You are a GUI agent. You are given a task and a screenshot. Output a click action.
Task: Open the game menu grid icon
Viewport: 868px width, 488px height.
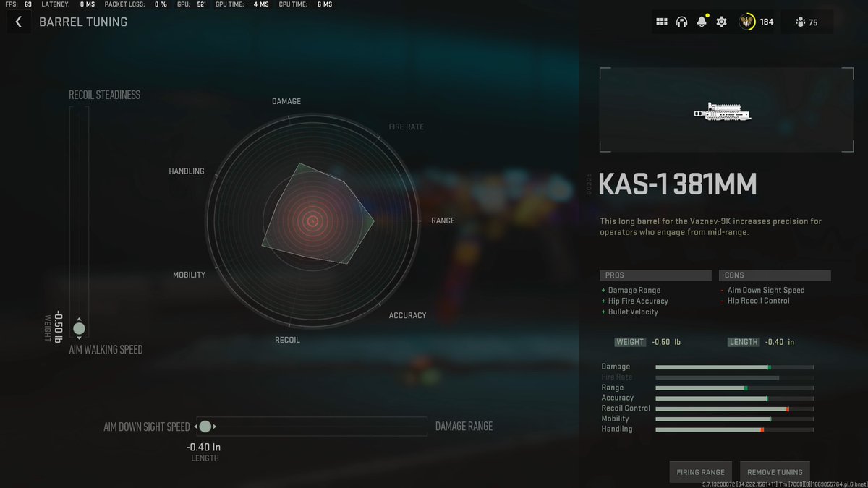click(661, 22)
